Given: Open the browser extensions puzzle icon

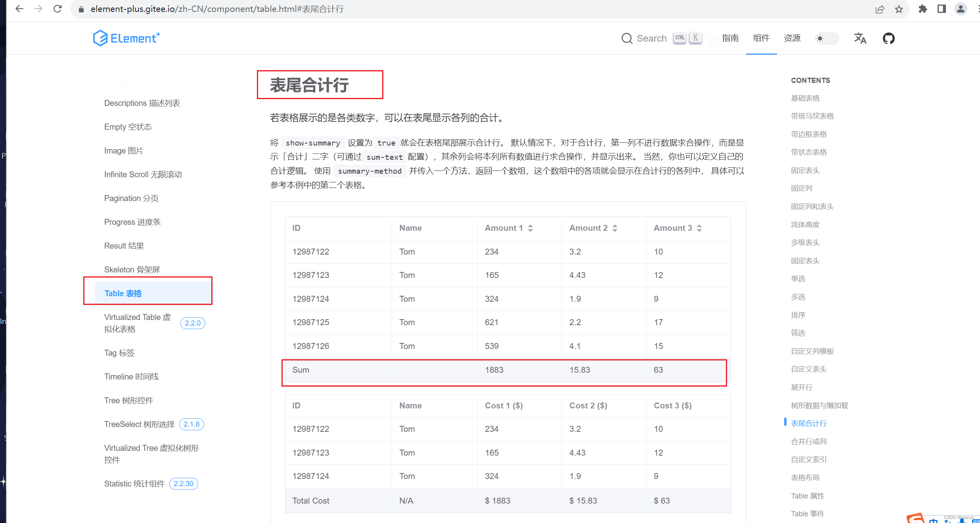Looking at the screenshot, I should point(923,9).
